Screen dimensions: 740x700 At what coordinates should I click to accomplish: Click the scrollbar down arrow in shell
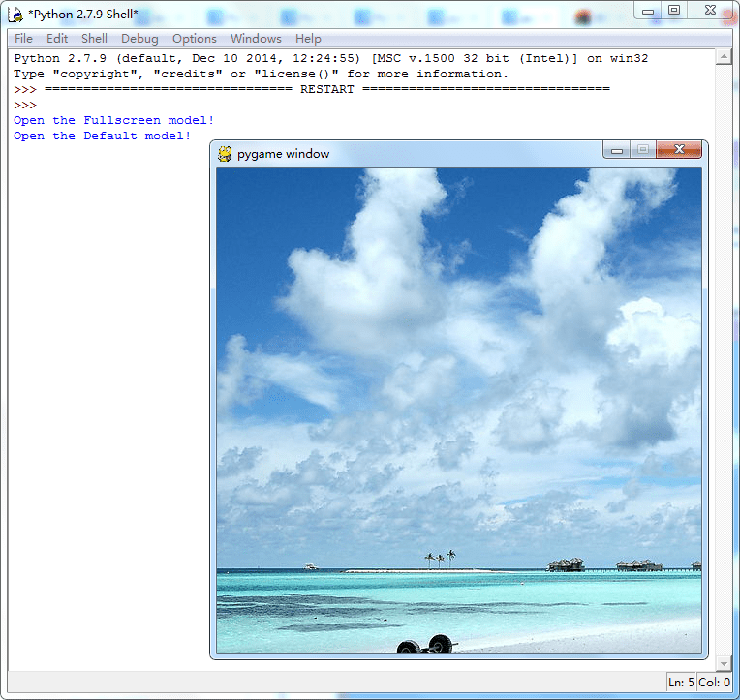coord(724,663)
